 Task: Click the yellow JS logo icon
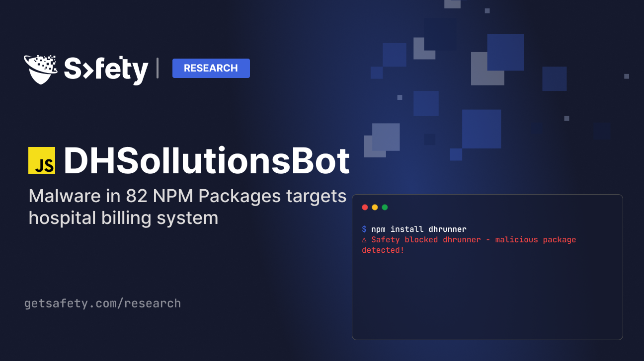click(x=42, y=160)
